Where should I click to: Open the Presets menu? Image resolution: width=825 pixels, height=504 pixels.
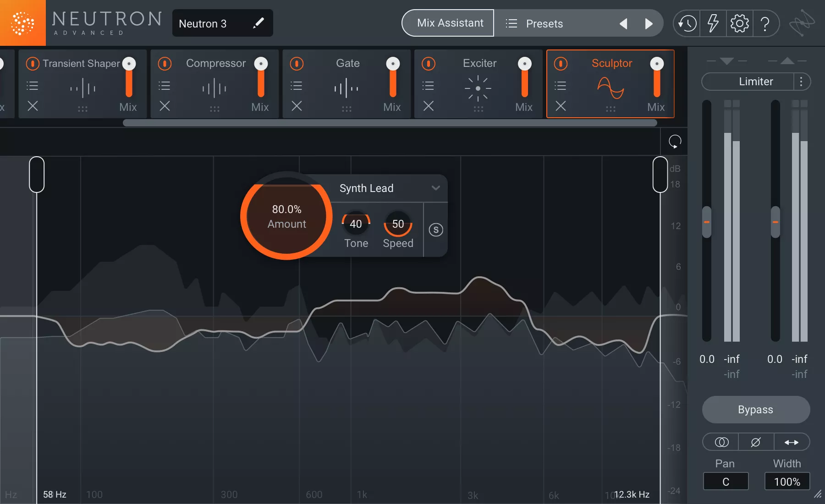545,23
